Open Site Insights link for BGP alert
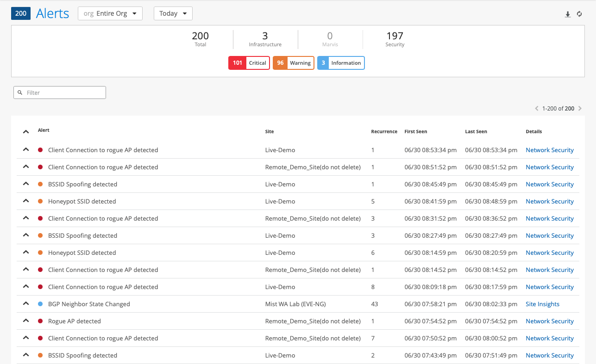The height and width of the screenshot is (364, 596). pyautogui.click(x=542, y=304)
